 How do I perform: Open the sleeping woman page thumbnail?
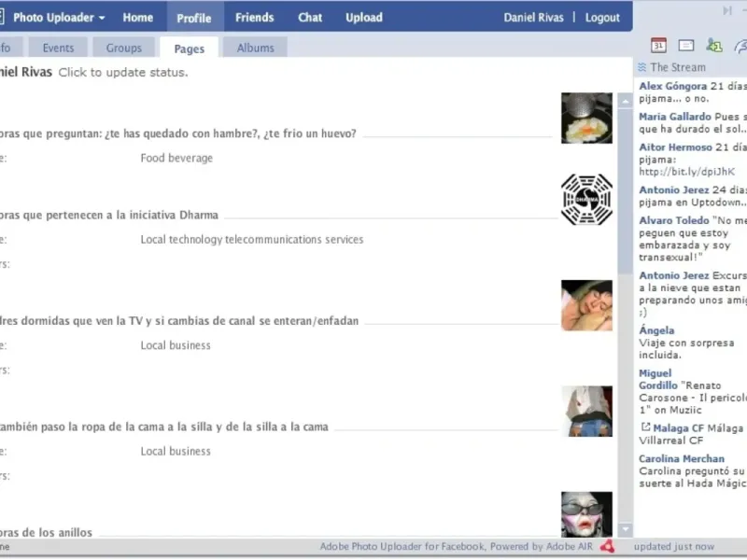pyautogui.click(x=586, y=305)
